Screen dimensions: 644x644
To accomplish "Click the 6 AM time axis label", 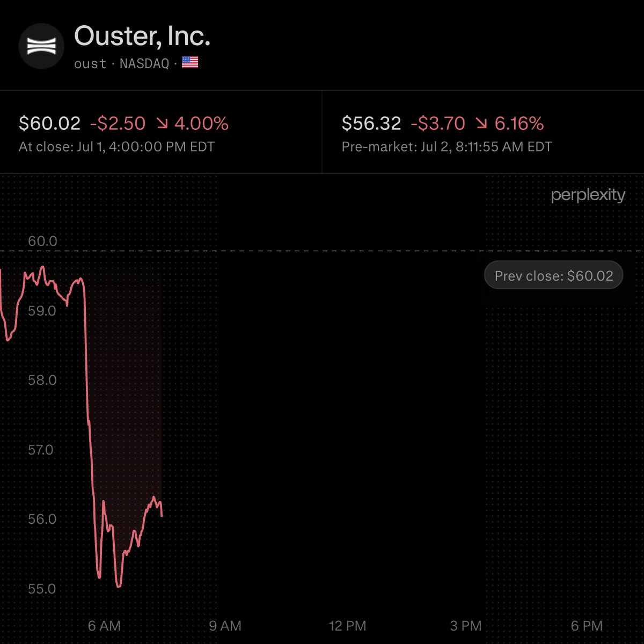I will pyautogui.click(x=104, y=626).
